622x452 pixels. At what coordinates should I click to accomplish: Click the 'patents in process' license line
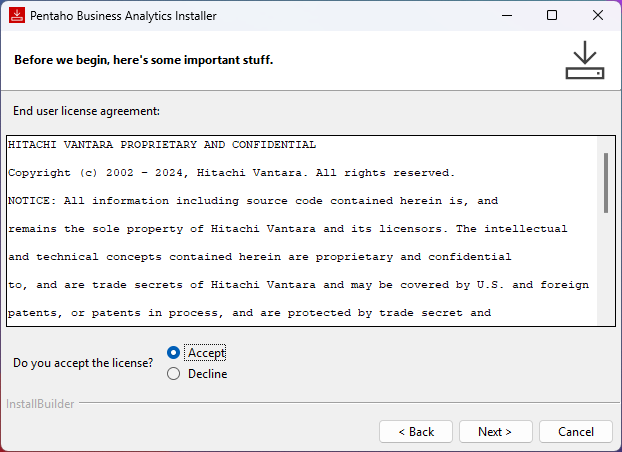249,313
